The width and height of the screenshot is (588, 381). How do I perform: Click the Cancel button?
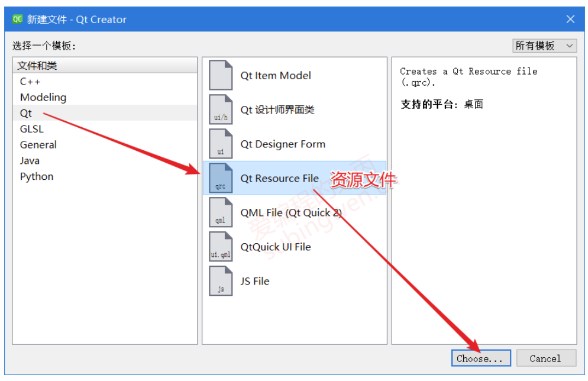545,358
